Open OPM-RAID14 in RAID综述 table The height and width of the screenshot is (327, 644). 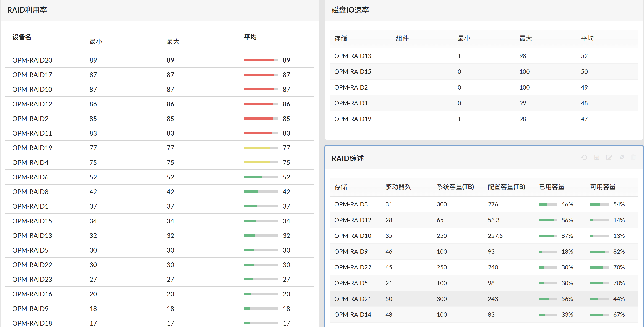point(353,314)
